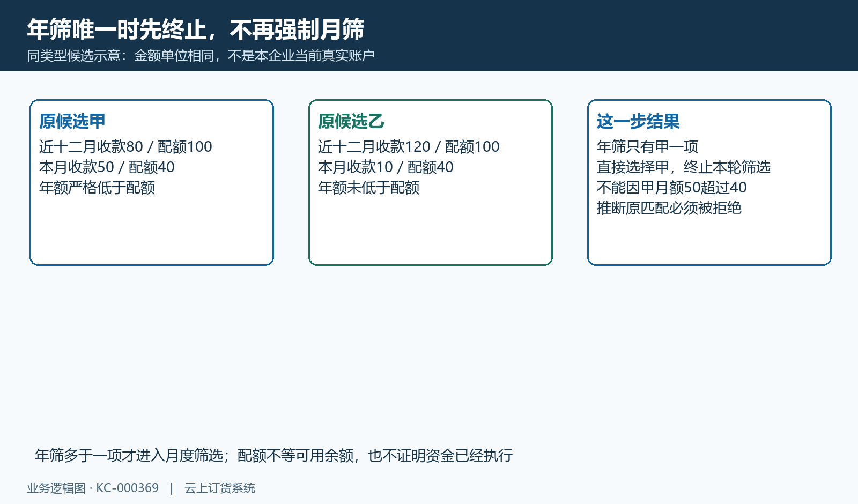
Task: Select the 这一步结果 card heading
Action: point(638,121)
